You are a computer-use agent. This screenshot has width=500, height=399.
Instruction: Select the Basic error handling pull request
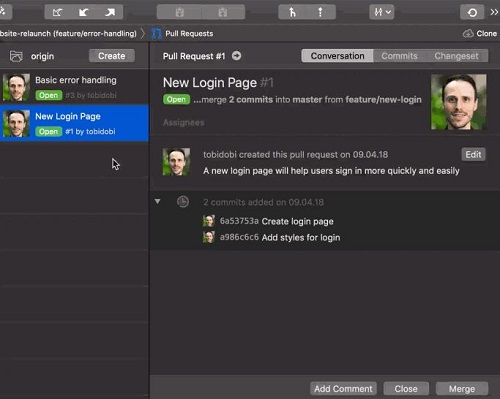point(74,87)
